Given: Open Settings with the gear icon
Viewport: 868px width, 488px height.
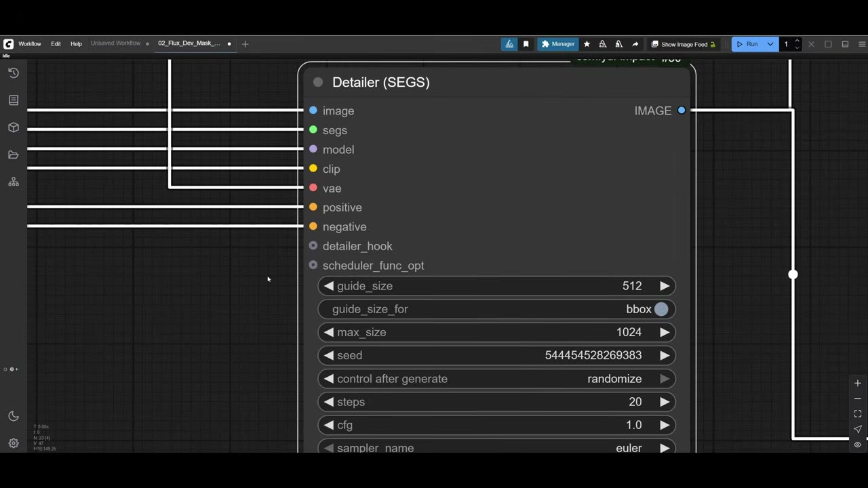Looking at the screenshot, I should tap(14, 443).
